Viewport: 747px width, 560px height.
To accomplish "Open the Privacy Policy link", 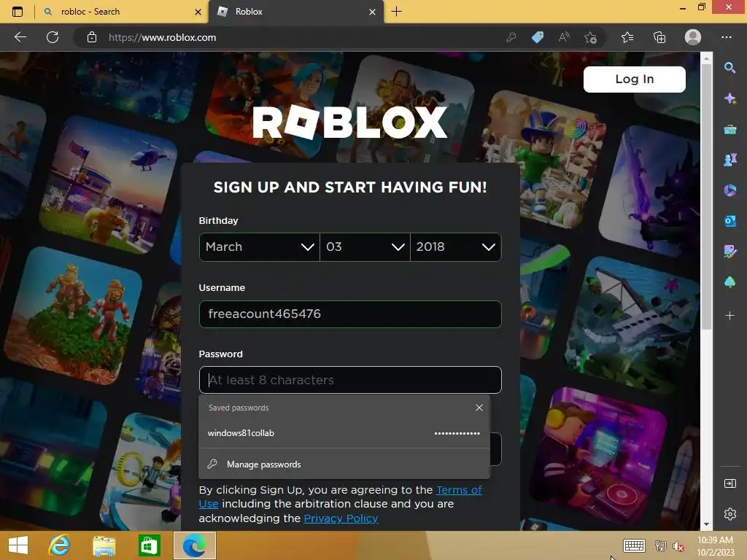I will coord(341,518).
